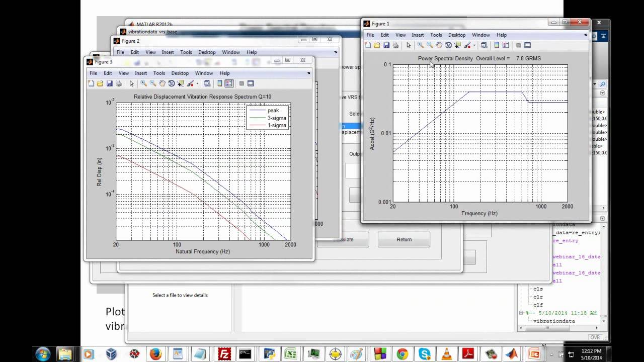The height and width of the screenshot is (362, 644).
Task: Activate Pan hand tool in Figure 1
Action: 439,45
